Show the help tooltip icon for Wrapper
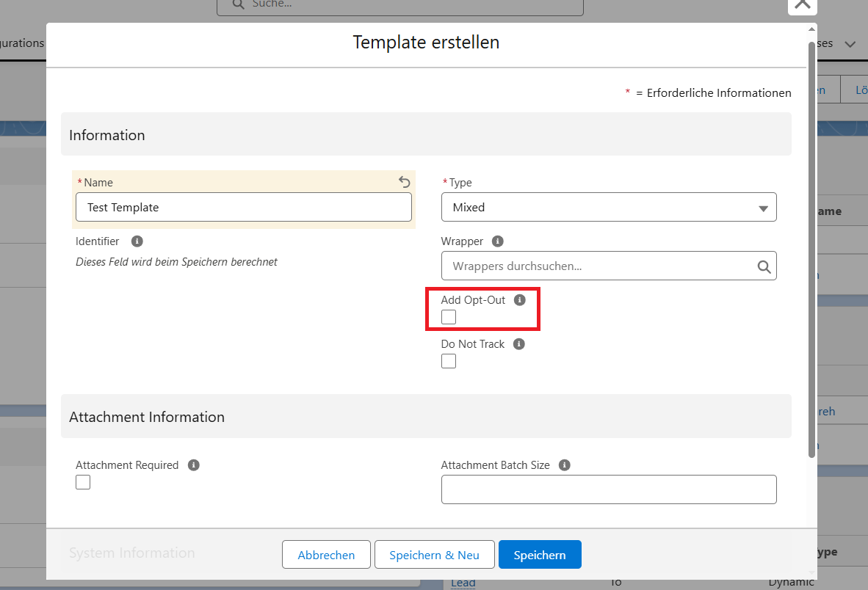 (x=497, y=241)
